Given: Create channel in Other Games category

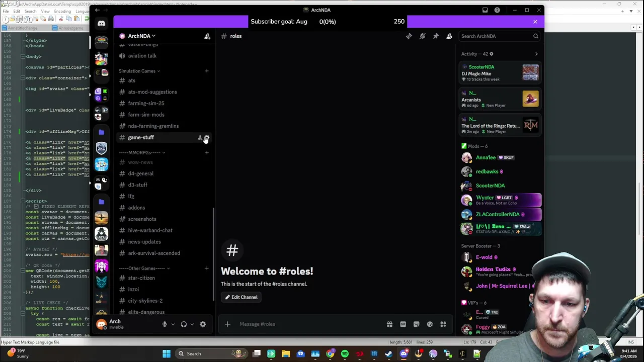Looking at the screenshot, I should coord(207,268).
